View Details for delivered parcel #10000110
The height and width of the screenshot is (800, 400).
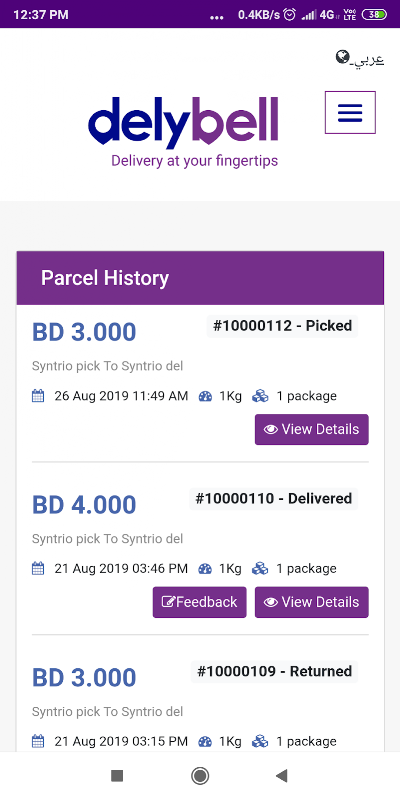pyautogui.click(x=312, y=602)
